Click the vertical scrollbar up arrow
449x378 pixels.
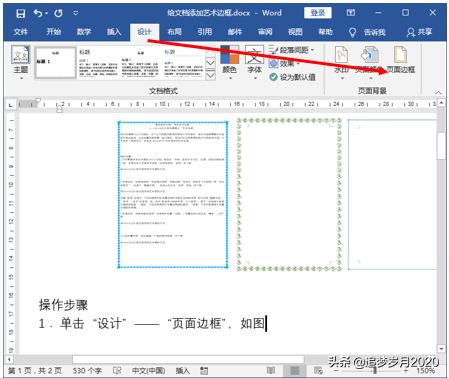click(441, 103)
